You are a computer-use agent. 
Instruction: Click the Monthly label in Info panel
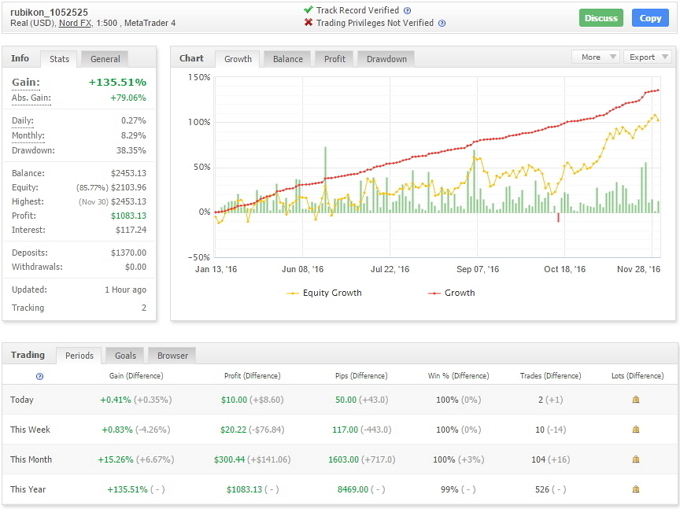[x=28, y=136]
